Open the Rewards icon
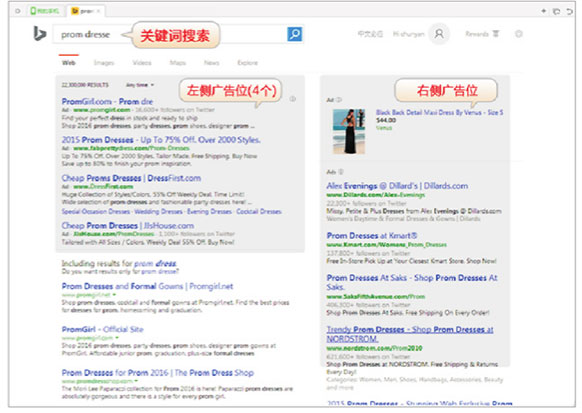 pos(496,34)
